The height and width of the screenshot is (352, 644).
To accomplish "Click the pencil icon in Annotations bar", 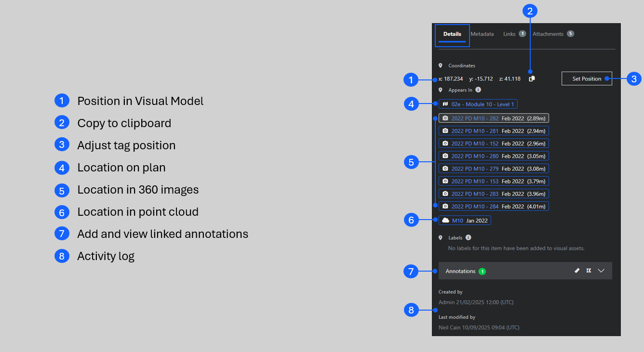I will pyautogui.click(x=577, y=271).
